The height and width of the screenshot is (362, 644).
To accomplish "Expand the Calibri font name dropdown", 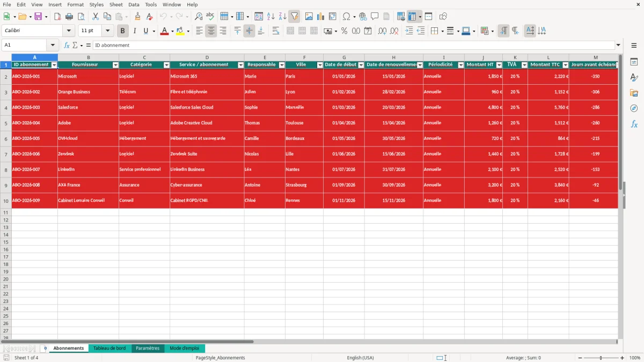I will [69, 31].
